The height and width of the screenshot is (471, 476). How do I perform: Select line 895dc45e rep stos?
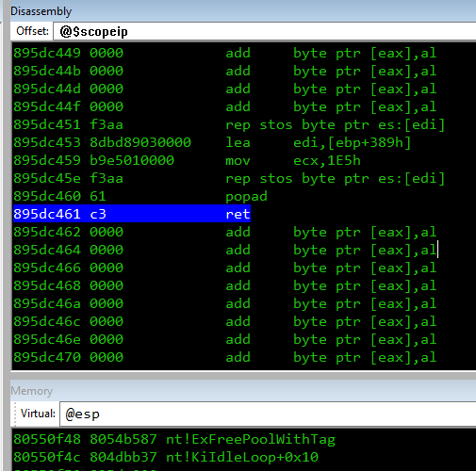pyautogui.click(x=229, y=178)
